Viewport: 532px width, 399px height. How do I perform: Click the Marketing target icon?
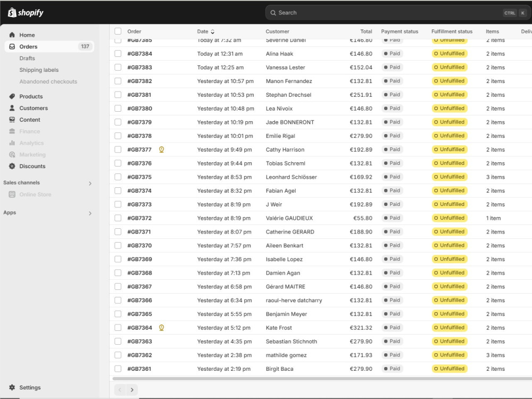coord(12,155)
